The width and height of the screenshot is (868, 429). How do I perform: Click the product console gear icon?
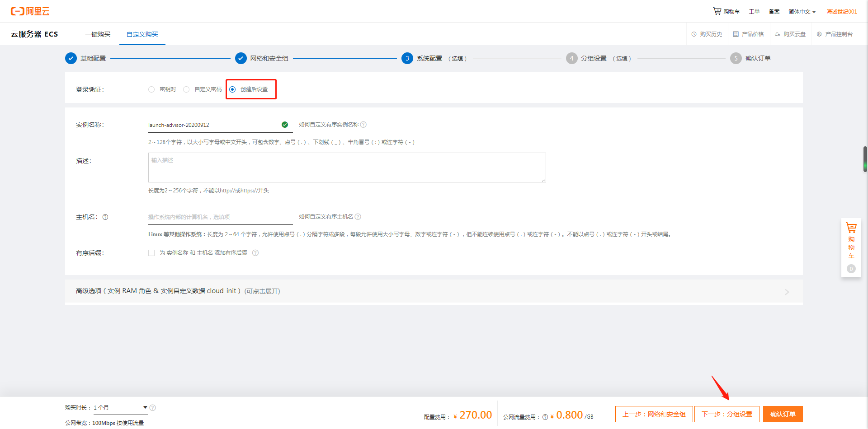tap(819, 34)
